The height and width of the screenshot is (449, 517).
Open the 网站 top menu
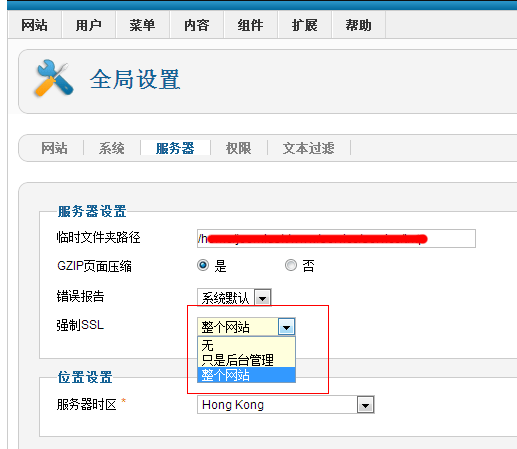coord(35,25)
